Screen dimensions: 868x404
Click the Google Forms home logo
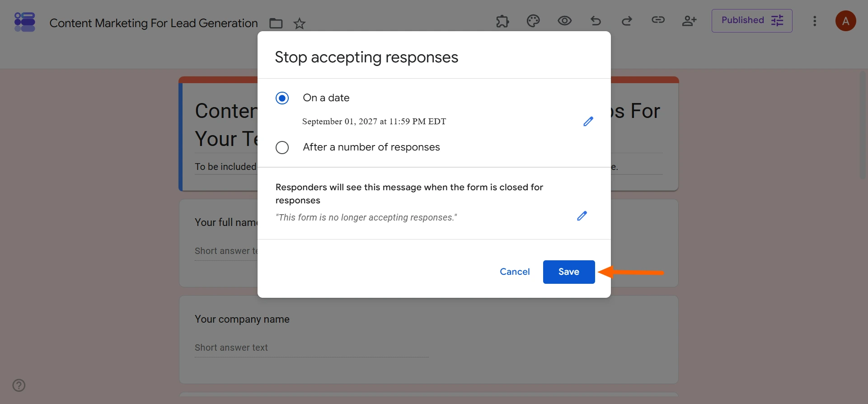(25, 22)
